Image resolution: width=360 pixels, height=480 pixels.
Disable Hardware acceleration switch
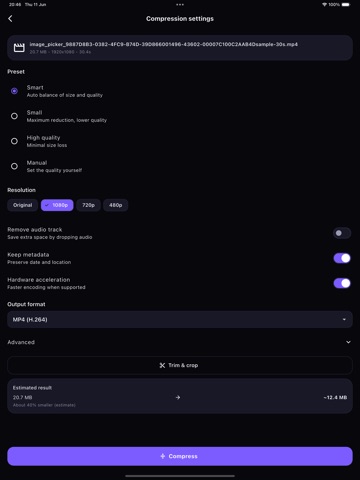pos(342,283)
